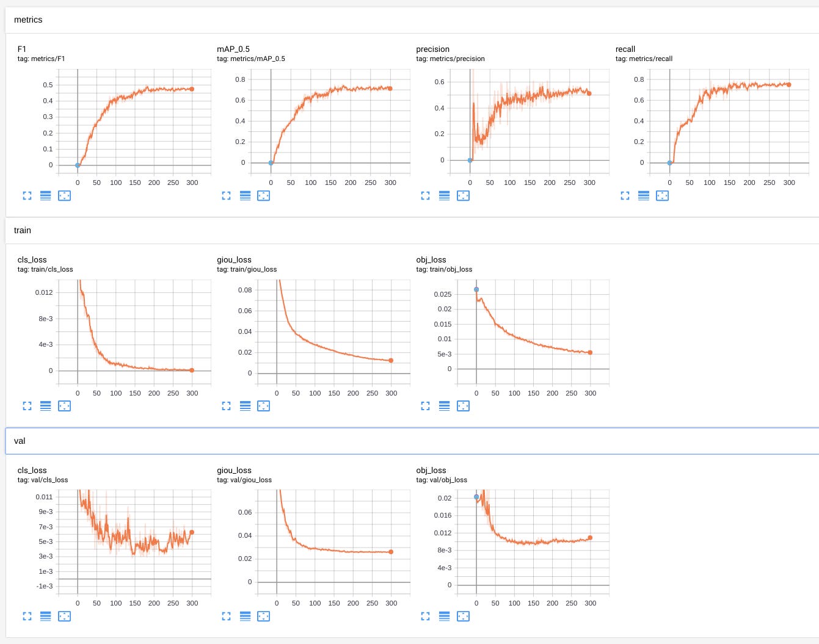Toggle y-axis log scale for val/giou_loss chart
Screen dimensions: 819x644
[245, 617]
